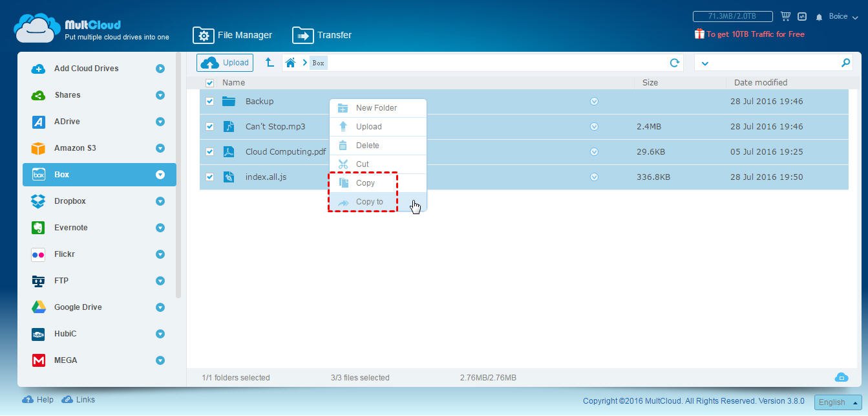Click the Add Cloud Drives plus icon
Image resolution: width=868 pixels, height=416 pixels.
(x=38, y=69)
